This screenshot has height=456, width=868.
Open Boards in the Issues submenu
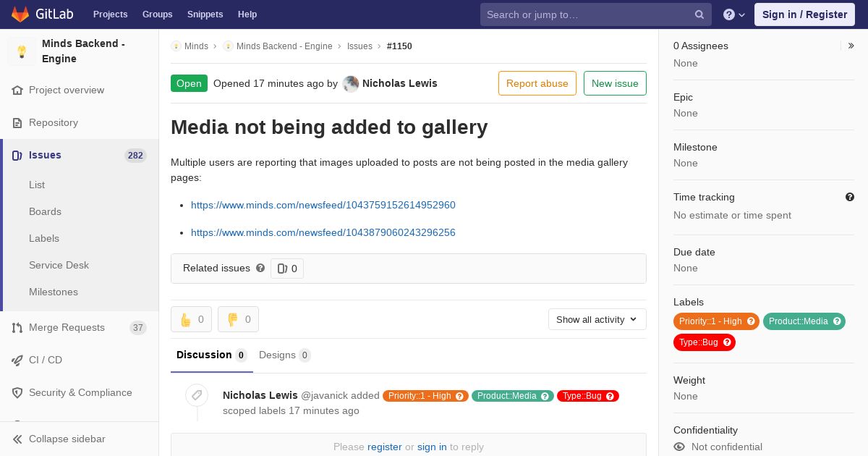[x=45, y=211]
